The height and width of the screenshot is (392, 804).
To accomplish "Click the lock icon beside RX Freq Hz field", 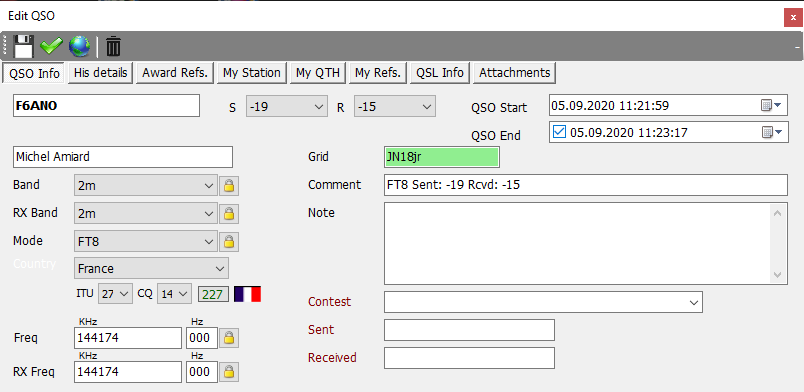I will (229, 372).
